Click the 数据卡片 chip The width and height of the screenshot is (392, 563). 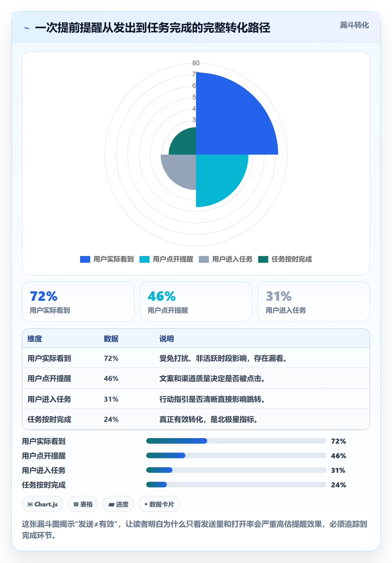pos(159,504)
